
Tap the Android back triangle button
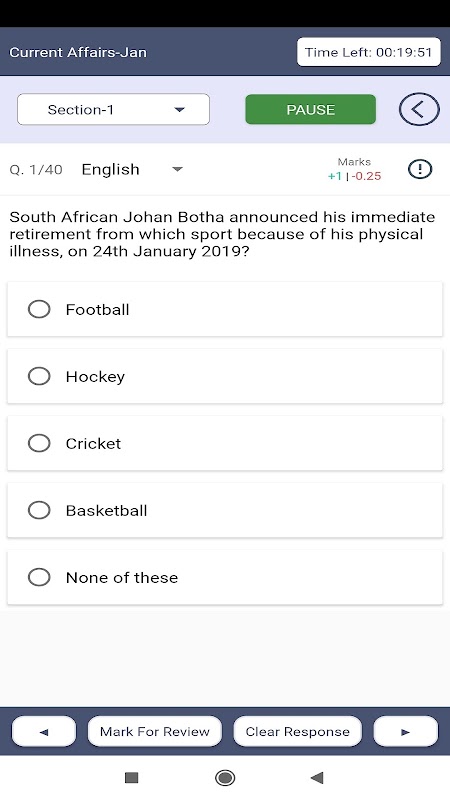click(x=317, y=778)
